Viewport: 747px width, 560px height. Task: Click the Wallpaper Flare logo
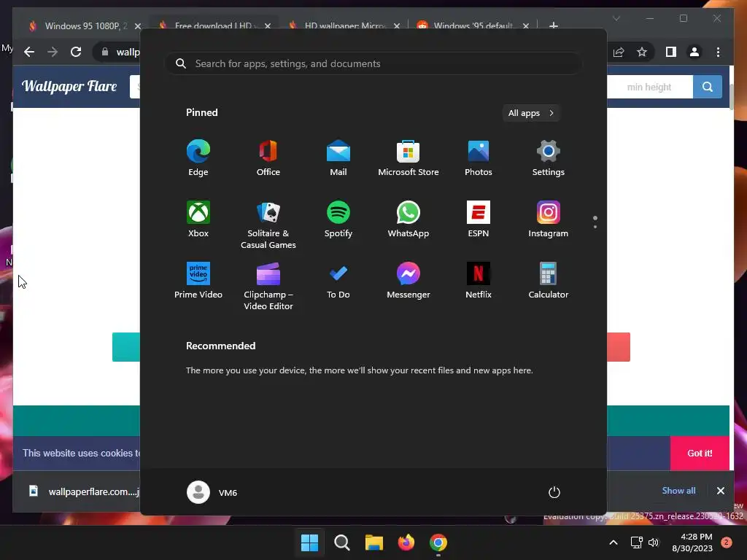(x=69, y=86)
